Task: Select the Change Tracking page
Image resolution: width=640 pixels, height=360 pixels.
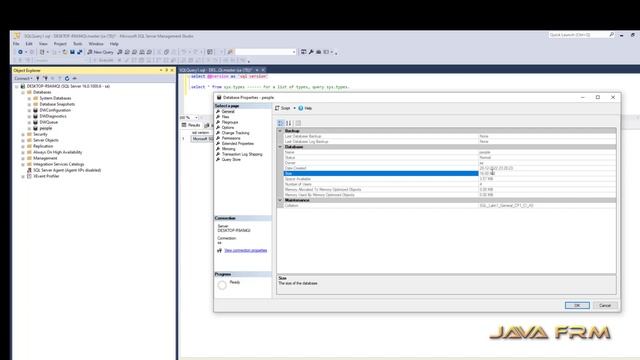Action: 236,133
